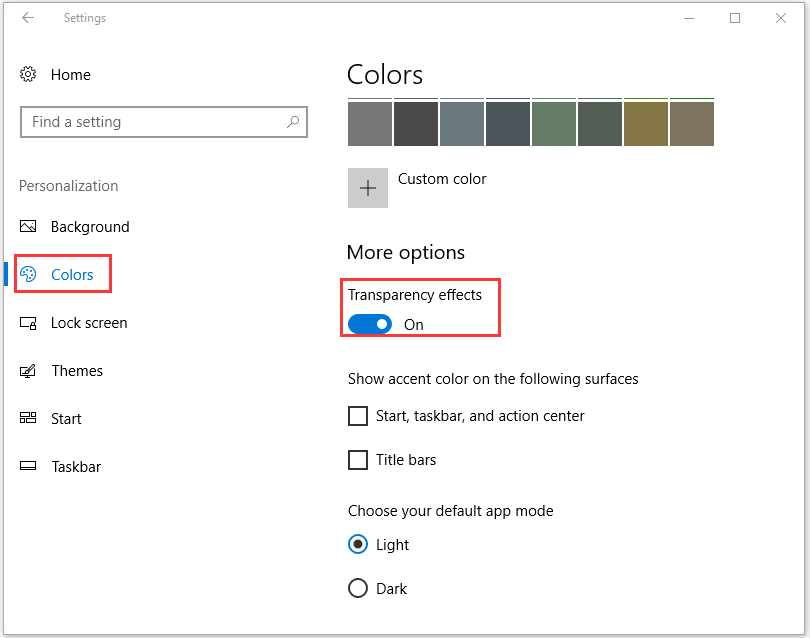Viewport: 810px width, 638px height.
Task: Select the Colors palette icon
Action: [28, 274]
